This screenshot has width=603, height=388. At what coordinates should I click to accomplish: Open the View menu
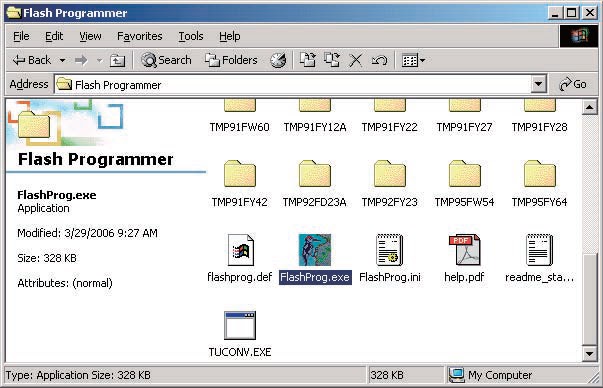pos(90,36)
